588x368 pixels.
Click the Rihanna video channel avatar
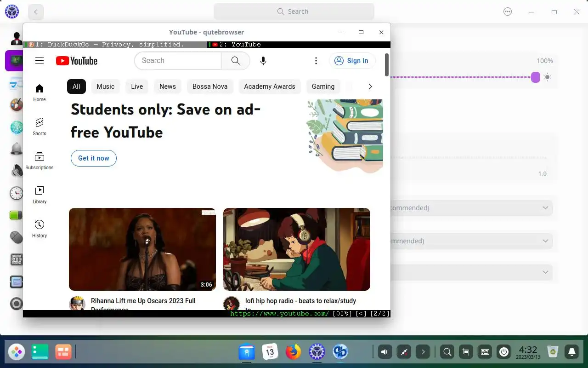click(x=77, y=304)
